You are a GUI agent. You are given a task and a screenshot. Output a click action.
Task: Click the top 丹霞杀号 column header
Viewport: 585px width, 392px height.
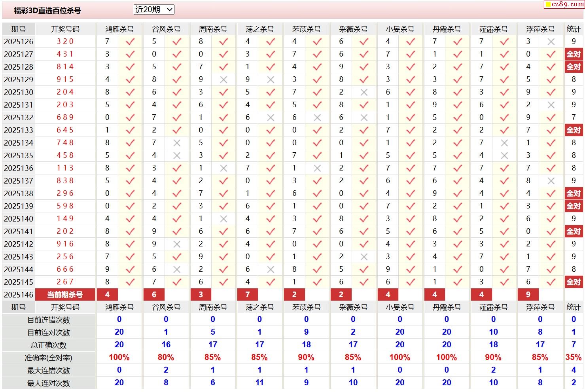pyautogui.click(x=447, y=29)
